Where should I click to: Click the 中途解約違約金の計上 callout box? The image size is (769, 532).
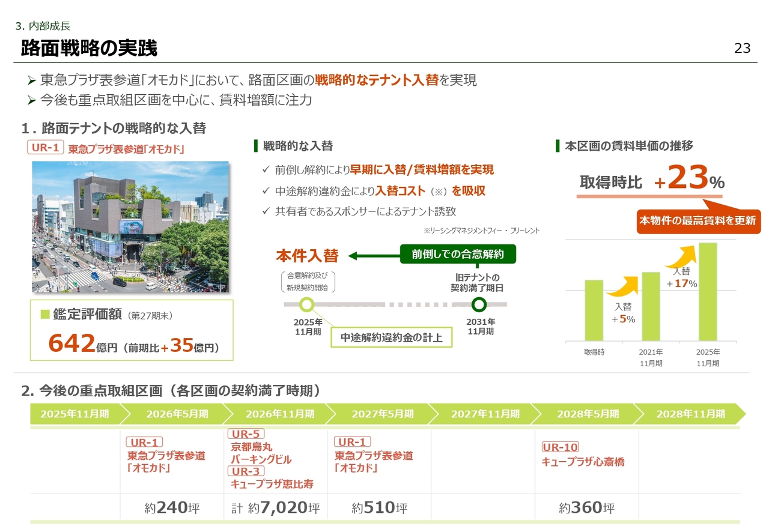click(391, 337)
